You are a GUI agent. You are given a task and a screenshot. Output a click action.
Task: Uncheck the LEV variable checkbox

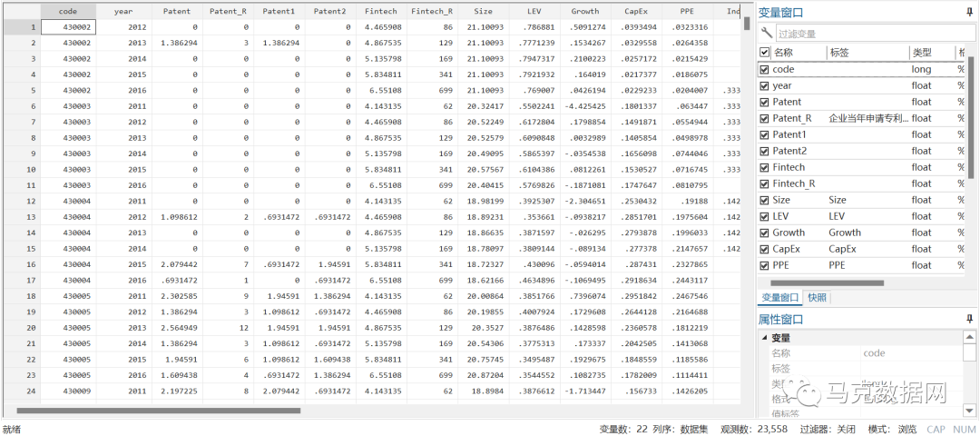pos(764,216)
